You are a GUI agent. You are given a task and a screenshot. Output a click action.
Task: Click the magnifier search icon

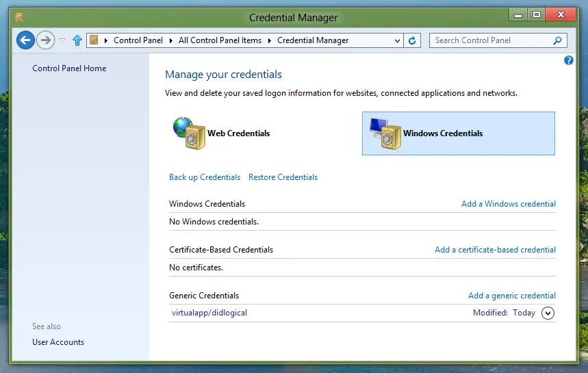pyautogui.click(x=558, y=40)
